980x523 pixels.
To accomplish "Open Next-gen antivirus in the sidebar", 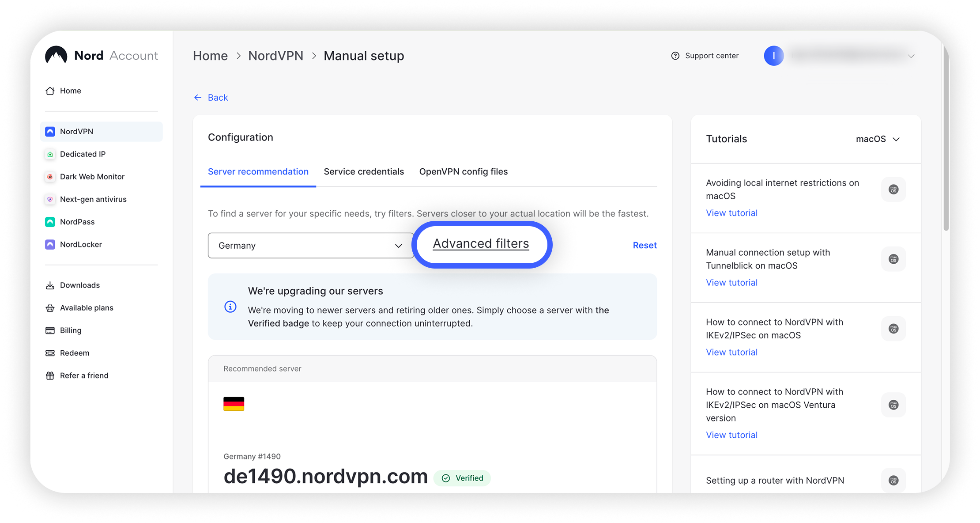I will click(x=86, y=199).
